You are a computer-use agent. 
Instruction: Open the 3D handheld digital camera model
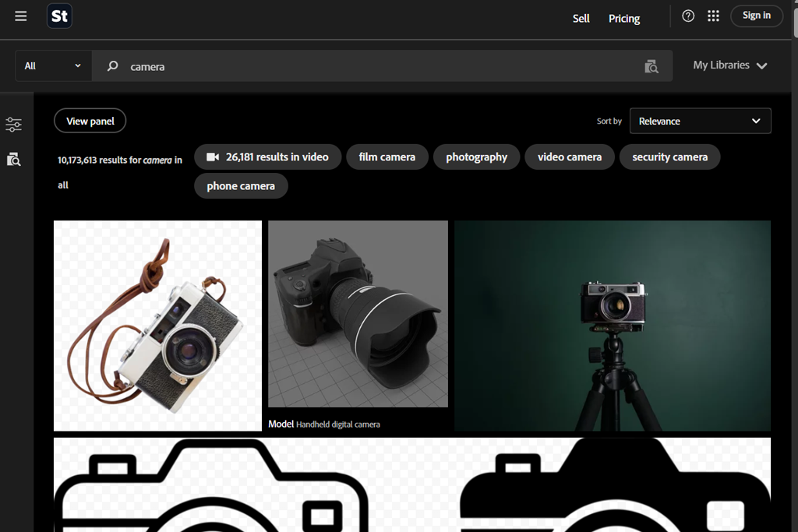[358, 314]
